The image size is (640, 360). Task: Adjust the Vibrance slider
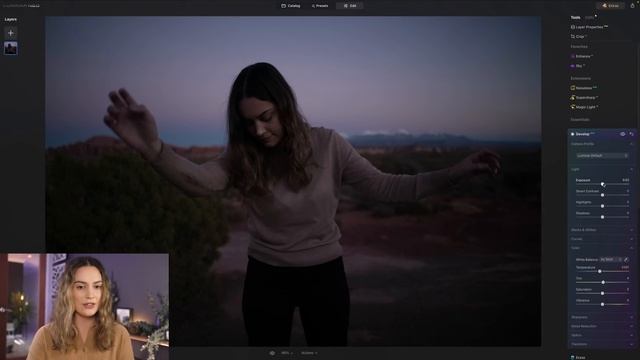click(x=602, y=304)
